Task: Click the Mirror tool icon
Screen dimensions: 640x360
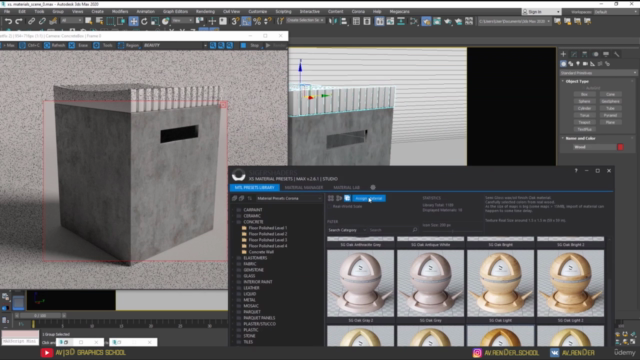Action: 333,21
